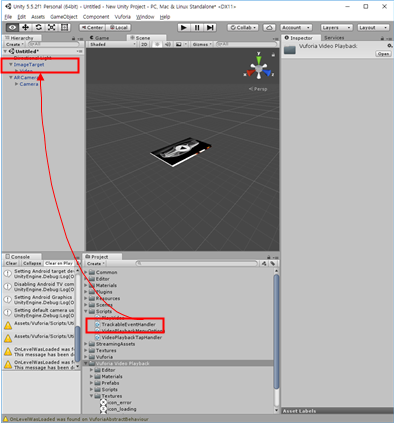Select the Vuforia Video Playback folder
394x423 pixels.
[178, 363]
